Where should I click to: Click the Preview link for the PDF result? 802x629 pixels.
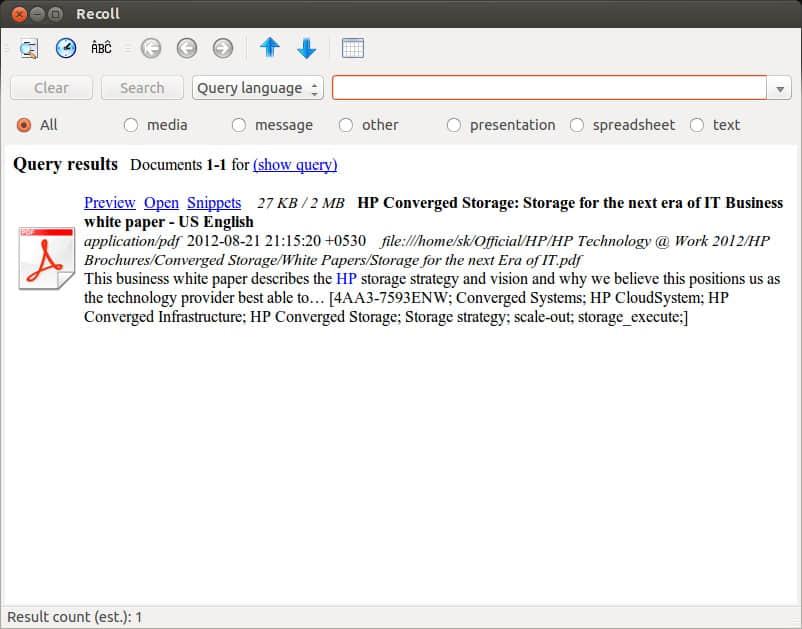109,203
